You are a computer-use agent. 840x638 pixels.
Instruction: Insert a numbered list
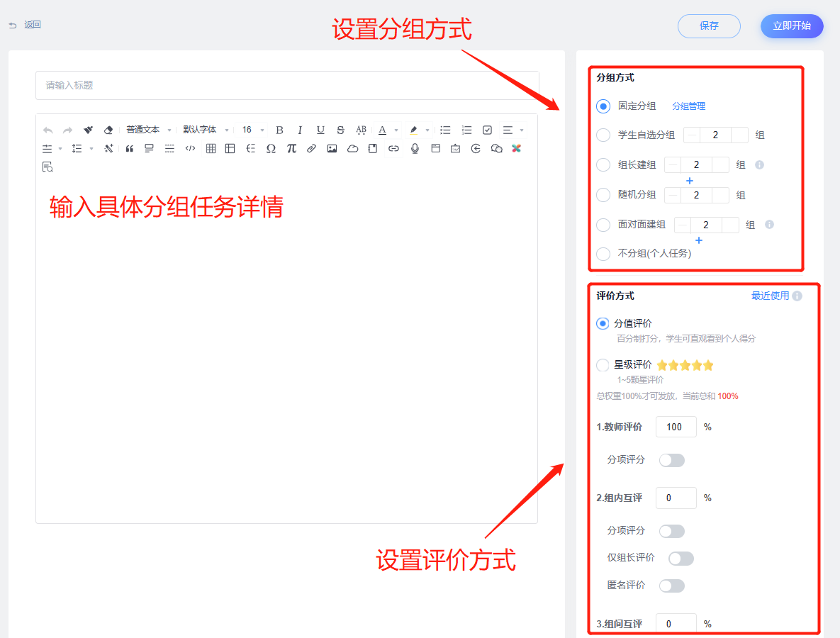point(466,130)
